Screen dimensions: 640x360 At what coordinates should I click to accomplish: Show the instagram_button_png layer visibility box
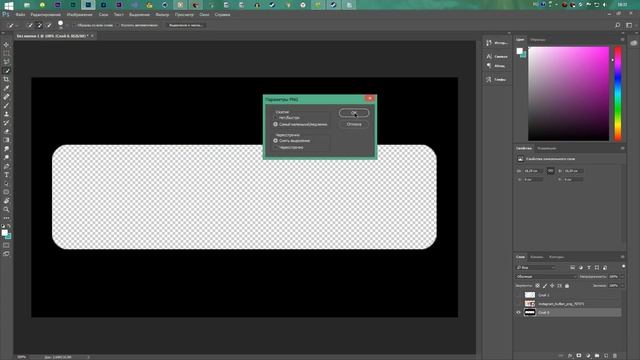(519, 304)
